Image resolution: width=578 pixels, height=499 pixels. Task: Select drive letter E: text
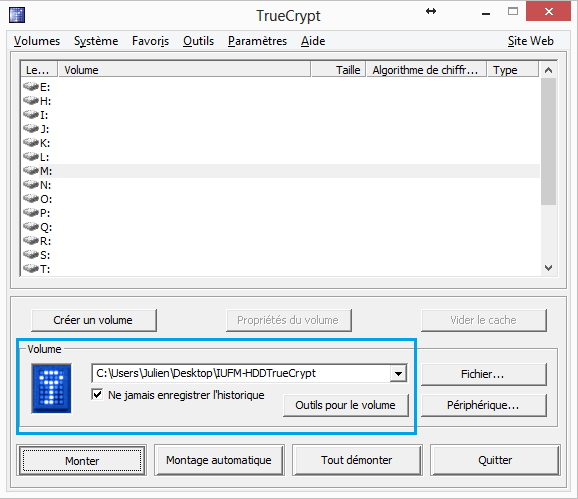click(45, 87)
